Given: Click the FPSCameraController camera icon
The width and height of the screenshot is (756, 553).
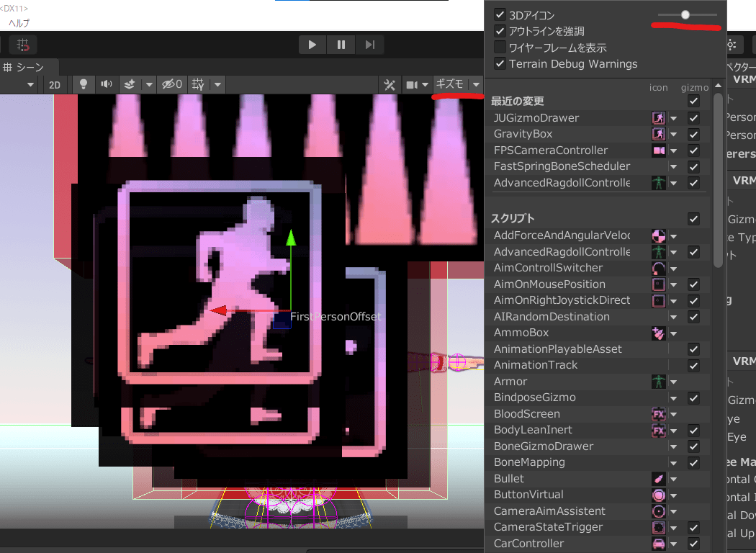Looking at the screenshot, I should click(x=658, y=150).
